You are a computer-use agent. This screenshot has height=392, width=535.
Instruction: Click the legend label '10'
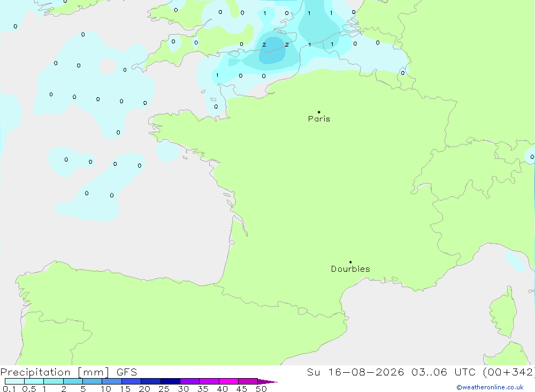(106, 389)
